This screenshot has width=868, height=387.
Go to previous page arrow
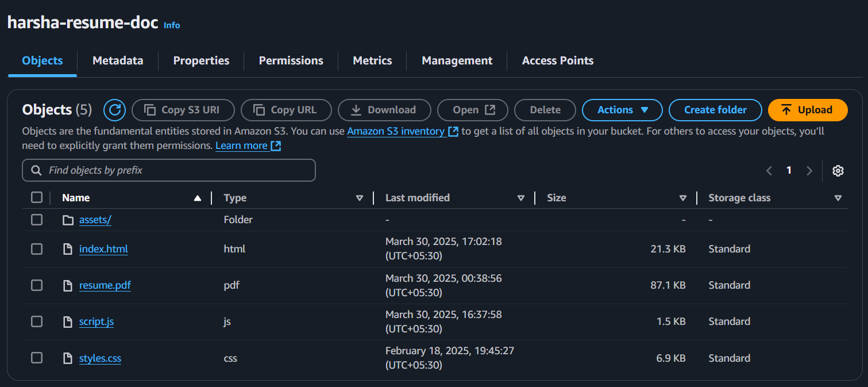(x=769, y=171)
